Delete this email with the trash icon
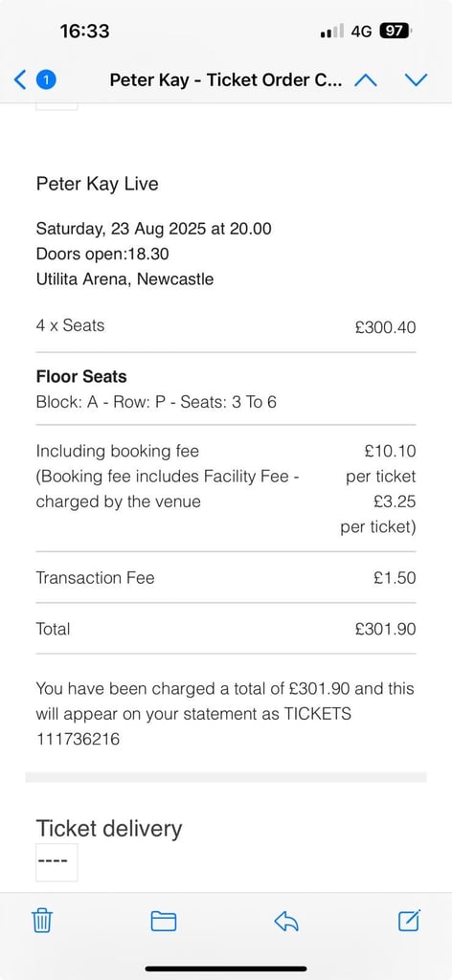Viewport: 452px width, 980px height. pos(42,921)
